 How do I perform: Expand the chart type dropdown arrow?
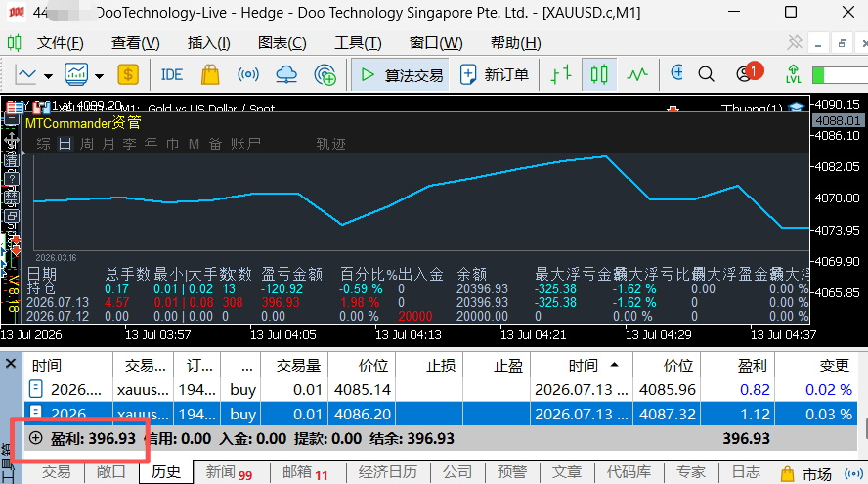[x=49, y=76]
